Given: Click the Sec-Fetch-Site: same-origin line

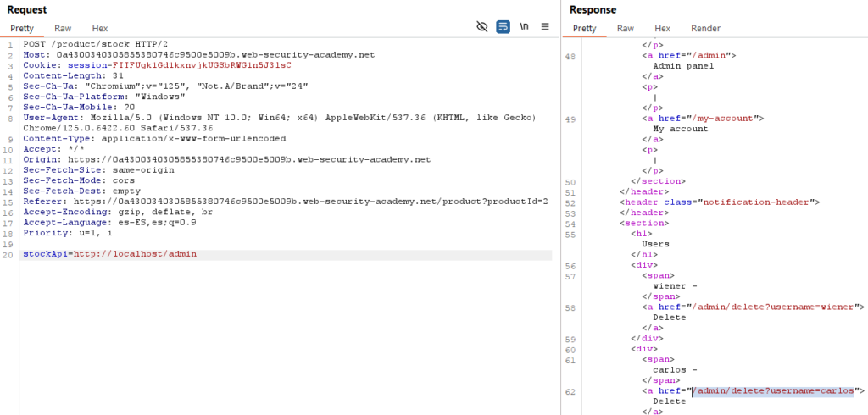Looking at the screenshot, I should tap(98, 170).
